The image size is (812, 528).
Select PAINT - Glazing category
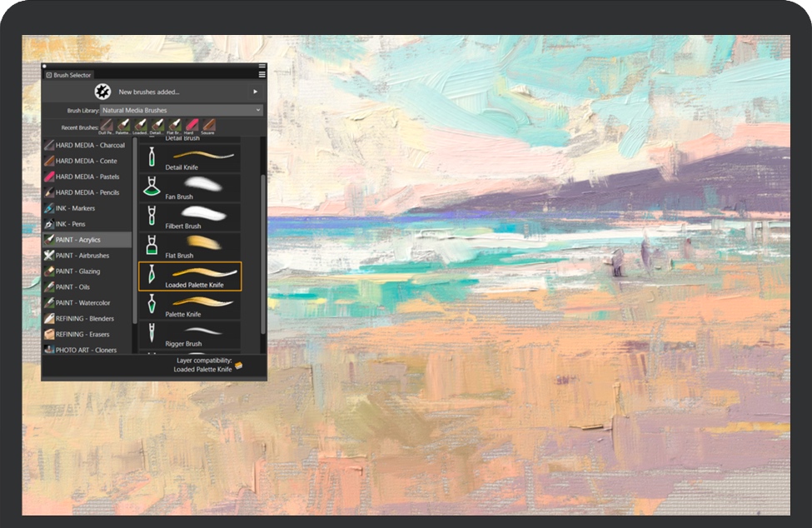(87, 271)
